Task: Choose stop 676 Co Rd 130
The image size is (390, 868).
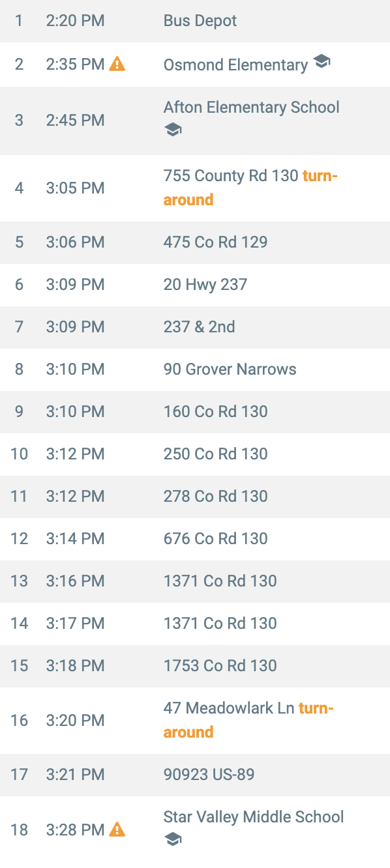Action: tap(195, 539)
